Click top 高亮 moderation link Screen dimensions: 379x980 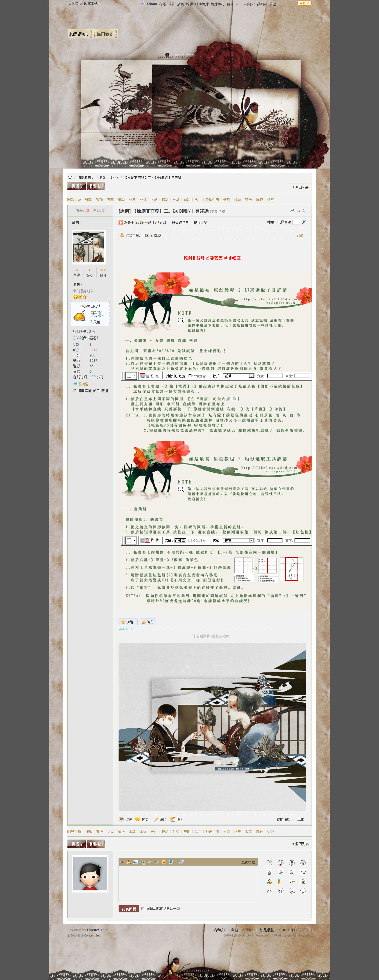coord(110,200)
